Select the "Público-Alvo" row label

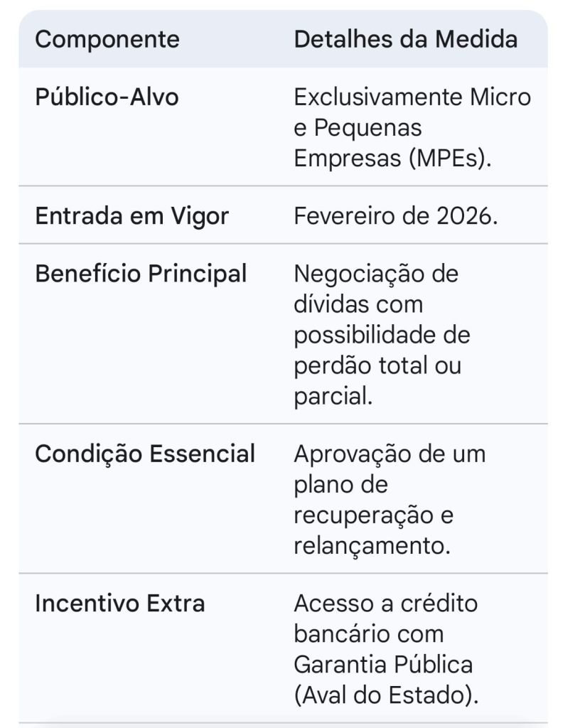point(107,97)
